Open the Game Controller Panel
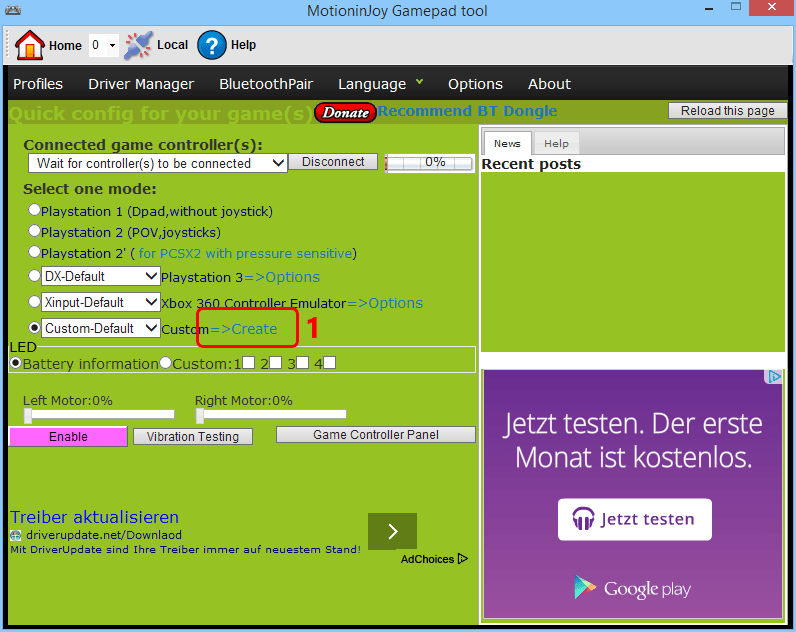Image resolution: width=796 pixels, height=632 pixels. (376, 435)
